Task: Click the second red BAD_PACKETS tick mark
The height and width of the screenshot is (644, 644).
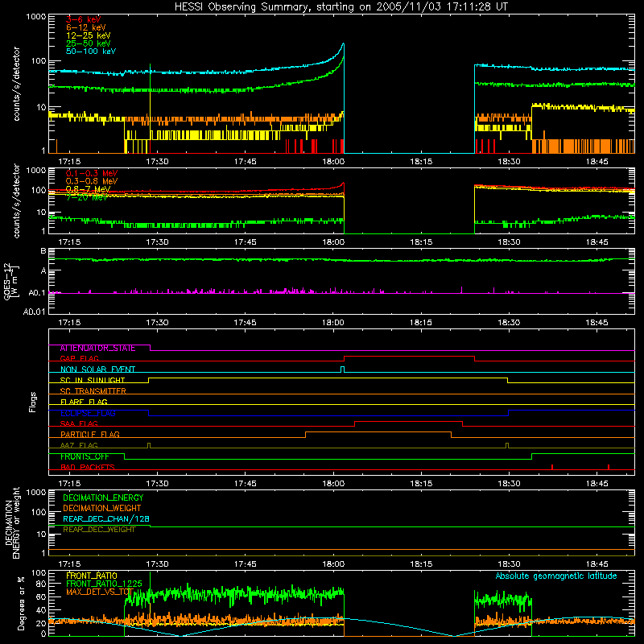Action: [609, 467]
